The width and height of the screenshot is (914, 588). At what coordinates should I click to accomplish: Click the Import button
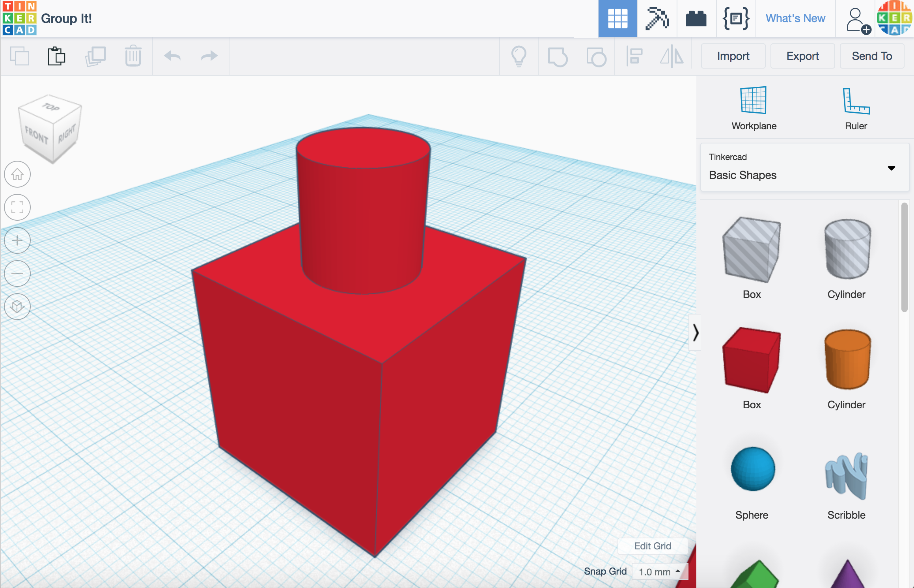coord(733,56)
